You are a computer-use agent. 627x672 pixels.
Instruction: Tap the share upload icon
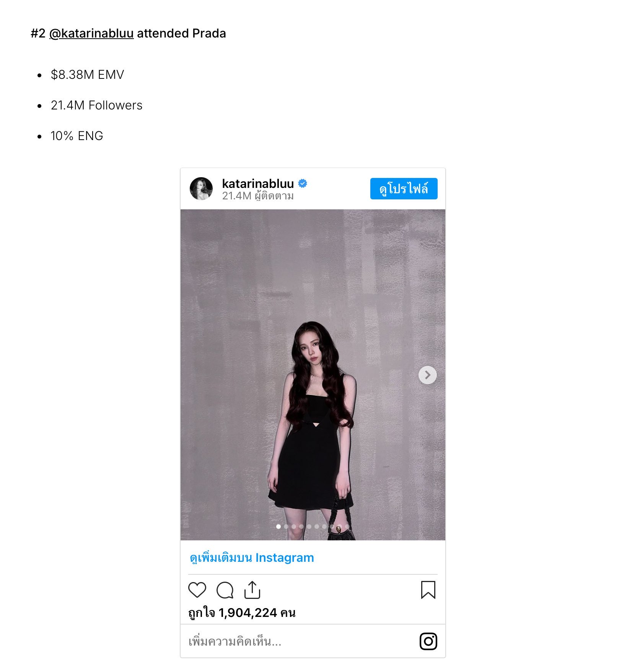point(252,590)
